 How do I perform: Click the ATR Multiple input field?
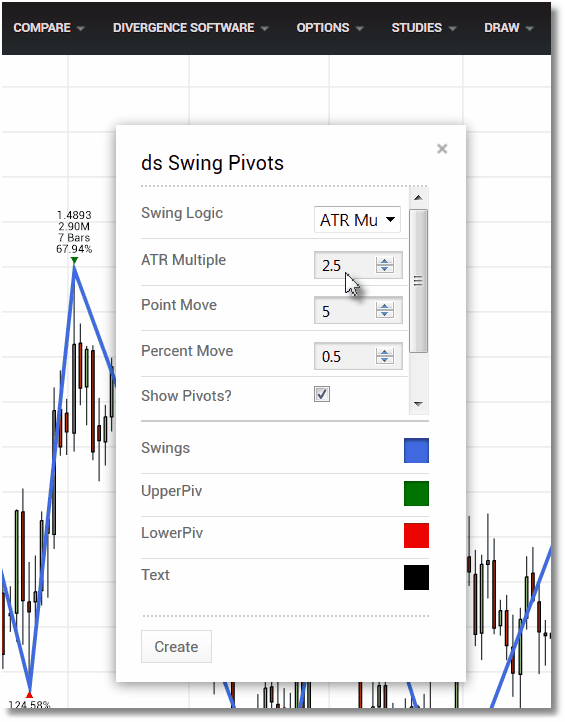point(344,265)
